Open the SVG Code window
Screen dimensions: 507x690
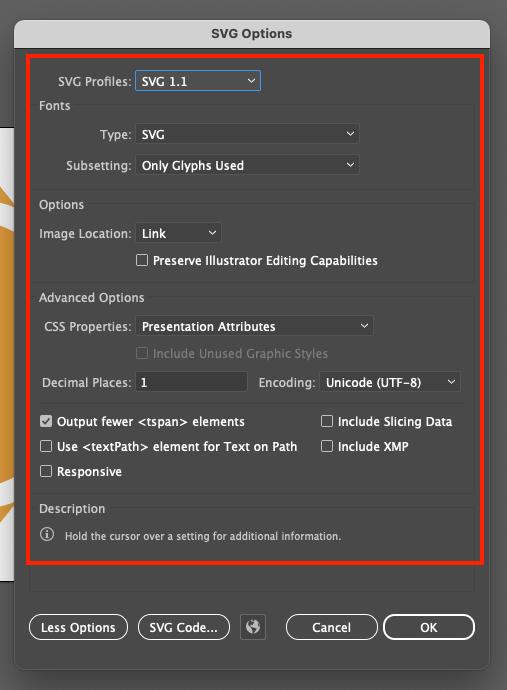(184, 627)
